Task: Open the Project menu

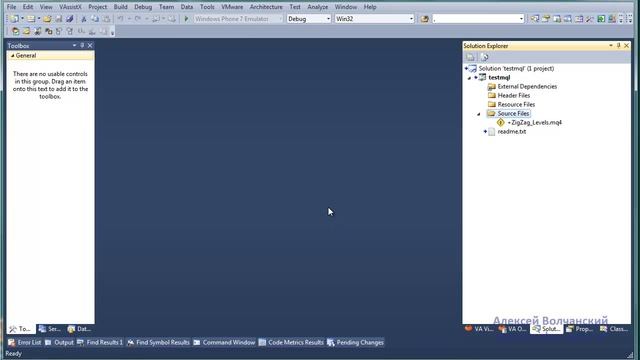Action: [x=98, y=7]
